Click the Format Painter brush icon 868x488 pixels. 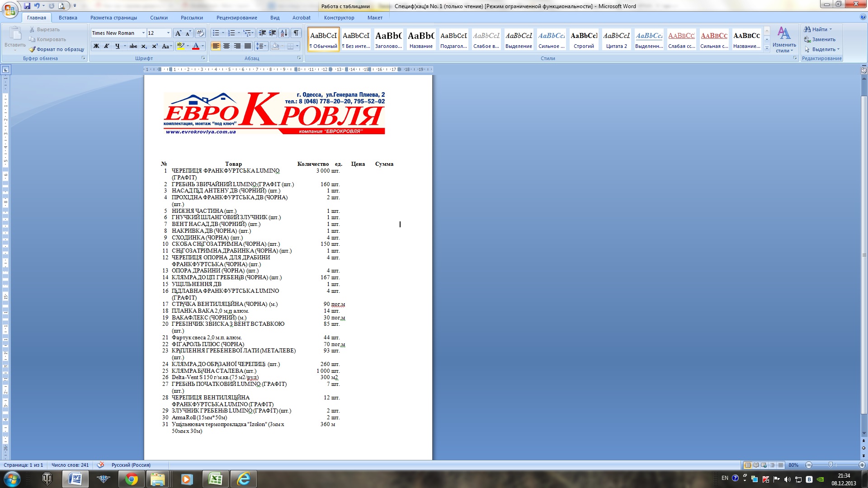coord(32,49)
